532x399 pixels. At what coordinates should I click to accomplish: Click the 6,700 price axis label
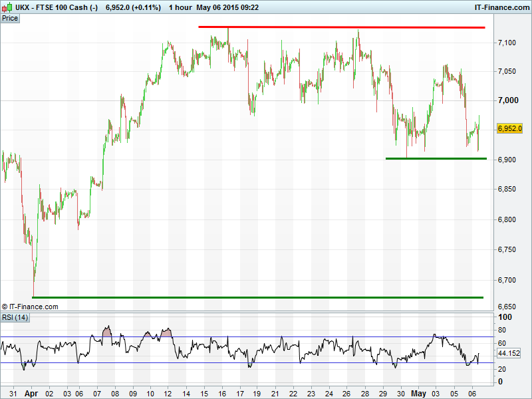tap(507, 279)
